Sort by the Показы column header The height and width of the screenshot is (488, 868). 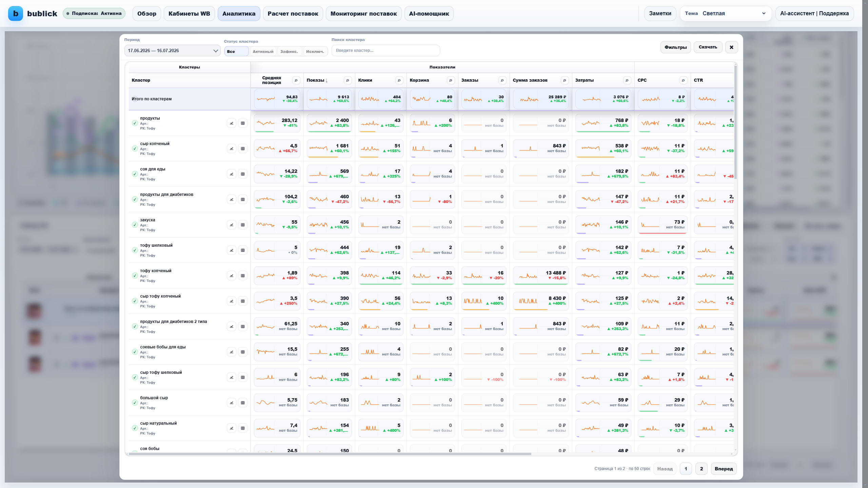click(317, 80)
